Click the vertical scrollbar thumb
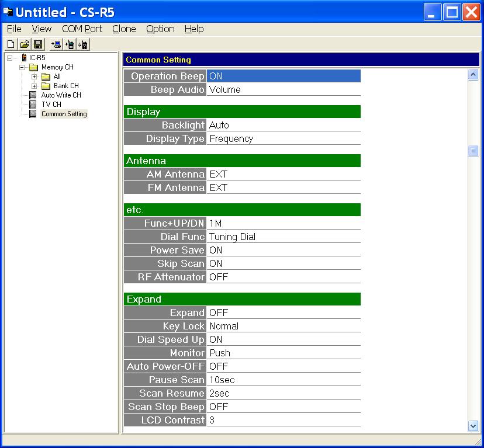 click(x=473, y=151)
